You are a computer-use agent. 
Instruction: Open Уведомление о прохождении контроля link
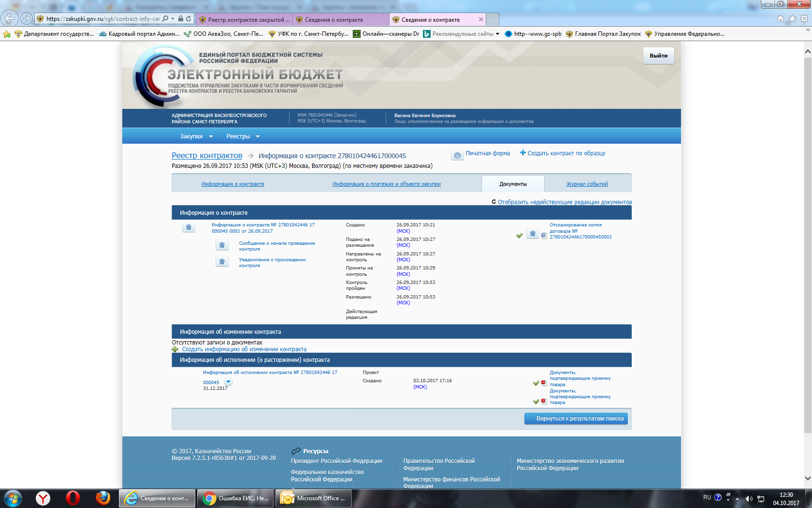(272, 263)
